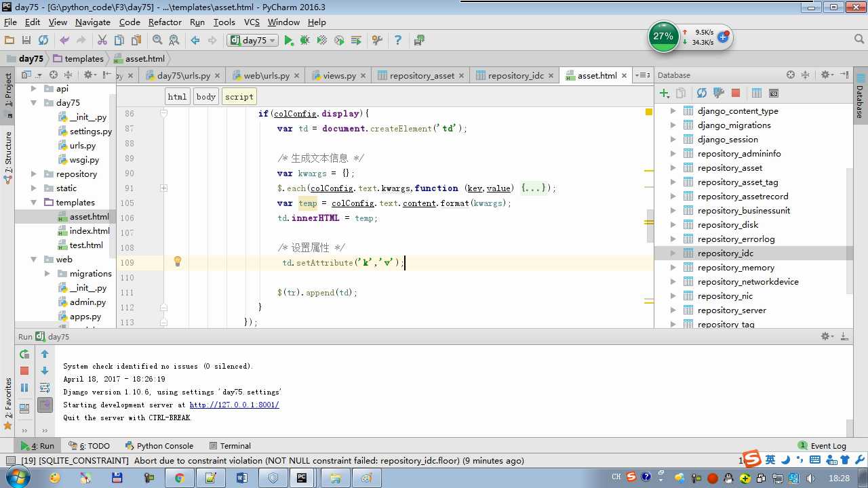Expand the migrations folder

coord(47,274)
